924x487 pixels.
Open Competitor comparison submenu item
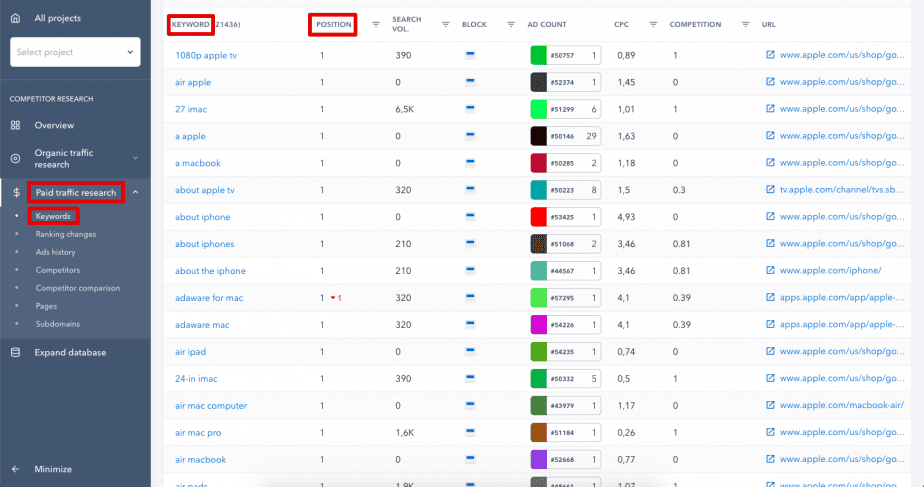point(78,288)
